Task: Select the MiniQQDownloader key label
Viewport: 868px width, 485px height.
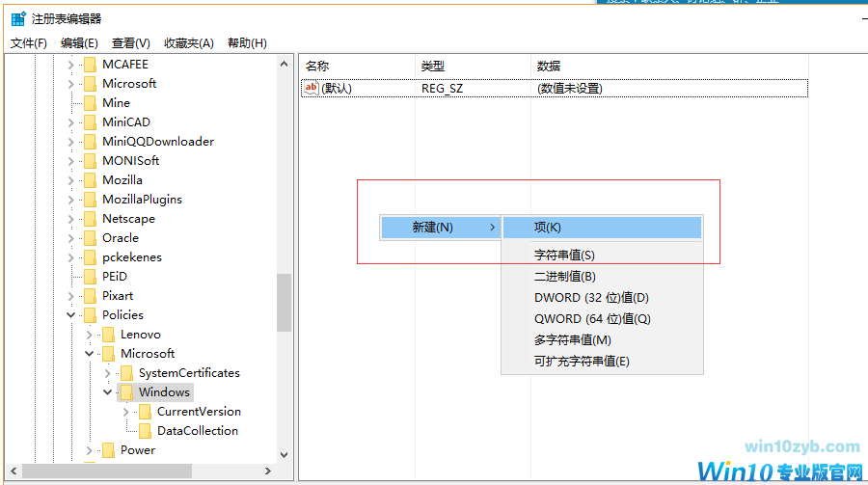Action: [158, 142]
